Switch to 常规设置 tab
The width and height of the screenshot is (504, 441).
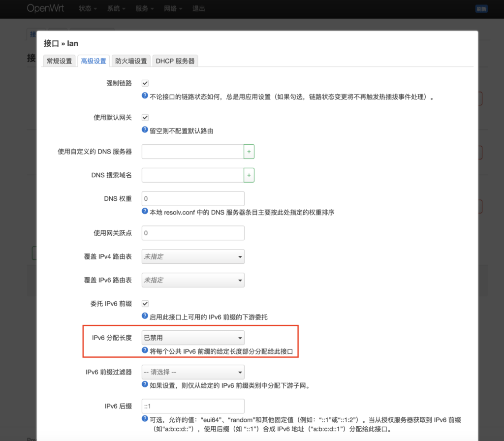60,61
